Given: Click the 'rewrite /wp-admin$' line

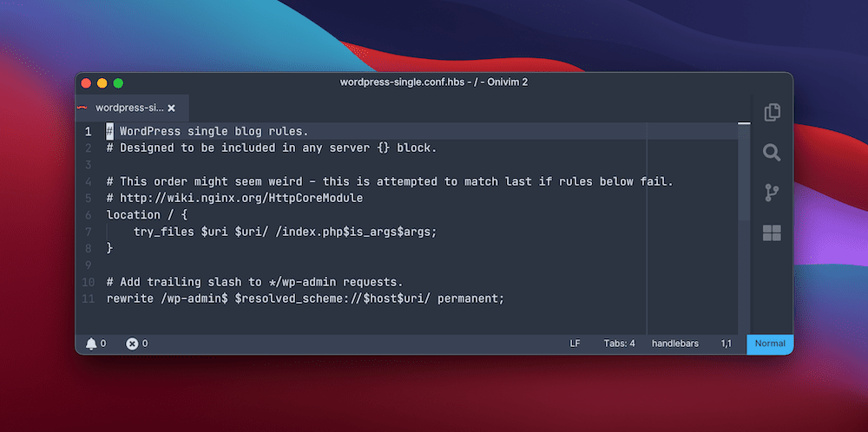Looking at the screenshot, I should click(x=306, y=298).
